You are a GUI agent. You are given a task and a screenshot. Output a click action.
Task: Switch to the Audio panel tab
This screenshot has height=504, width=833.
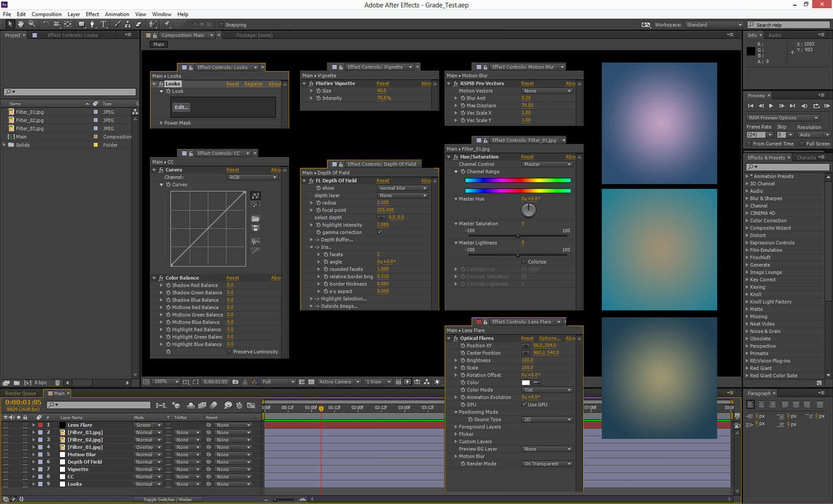(x=775, y=35)
